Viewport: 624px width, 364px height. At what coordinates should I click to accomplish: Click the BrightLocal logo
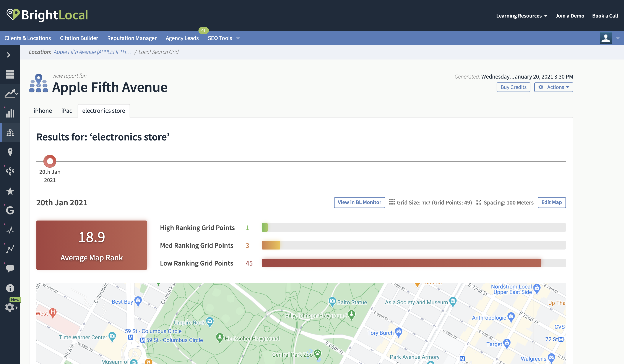point(47,15)
